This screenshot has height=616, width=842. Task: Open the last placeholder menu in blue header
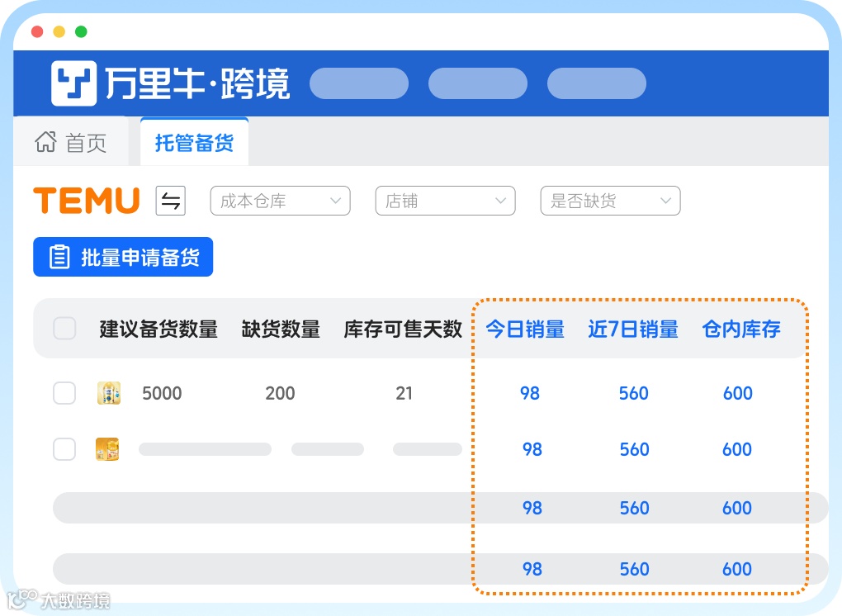[597, 83]
